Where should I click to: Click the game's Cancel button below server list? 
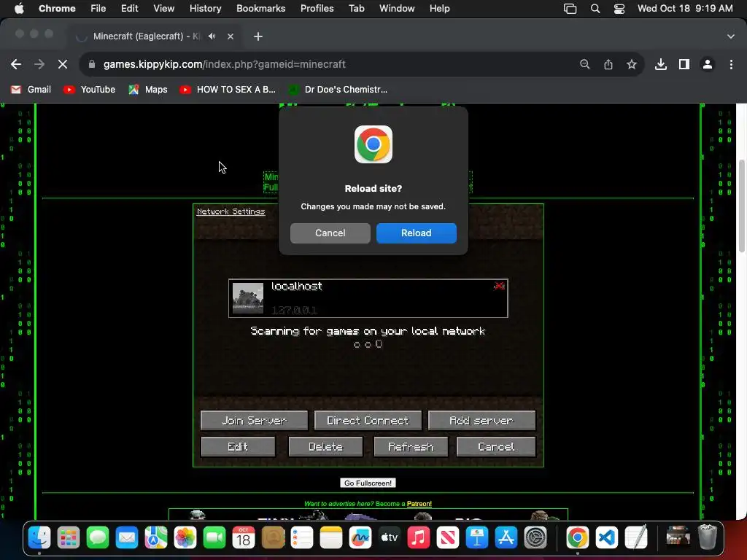[496, 447]
